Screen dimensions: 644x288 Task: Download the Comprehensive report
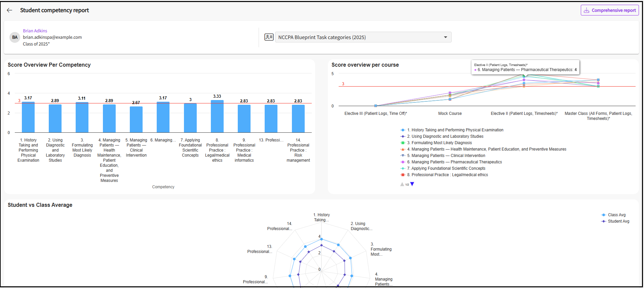[609, 10]
